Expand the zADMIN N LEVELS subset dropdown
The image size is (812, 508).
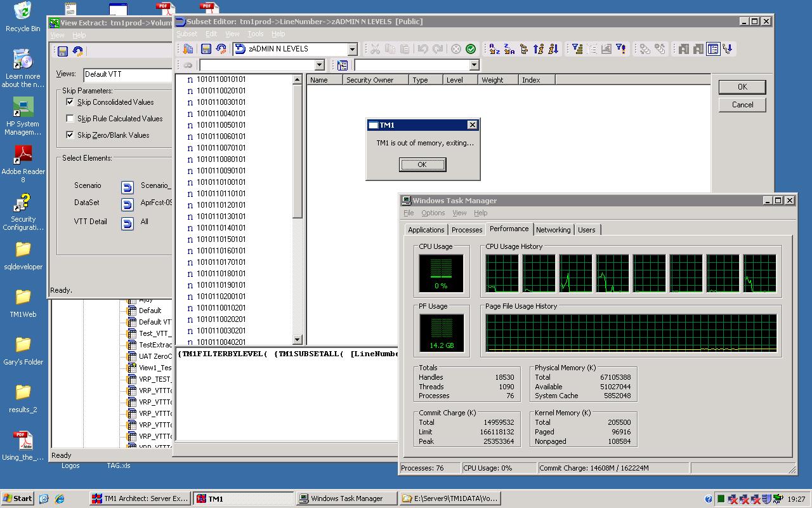click(352, 49)
